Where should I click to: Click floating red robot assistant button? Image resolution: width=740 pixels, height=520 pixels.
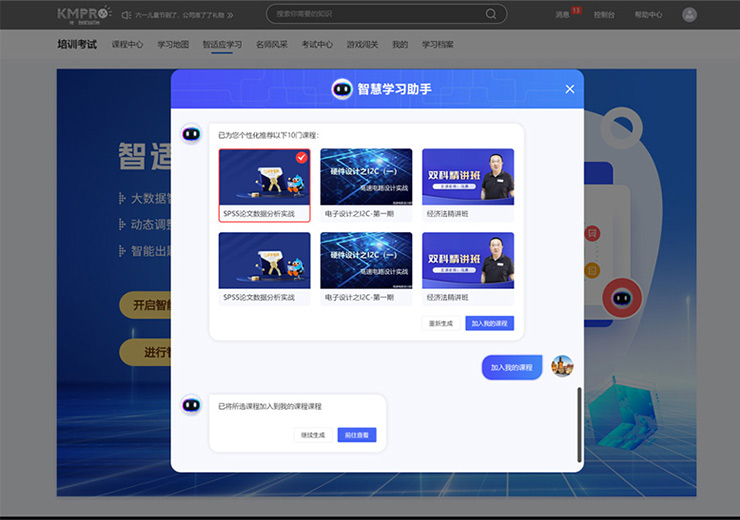(x=622, y=298)
